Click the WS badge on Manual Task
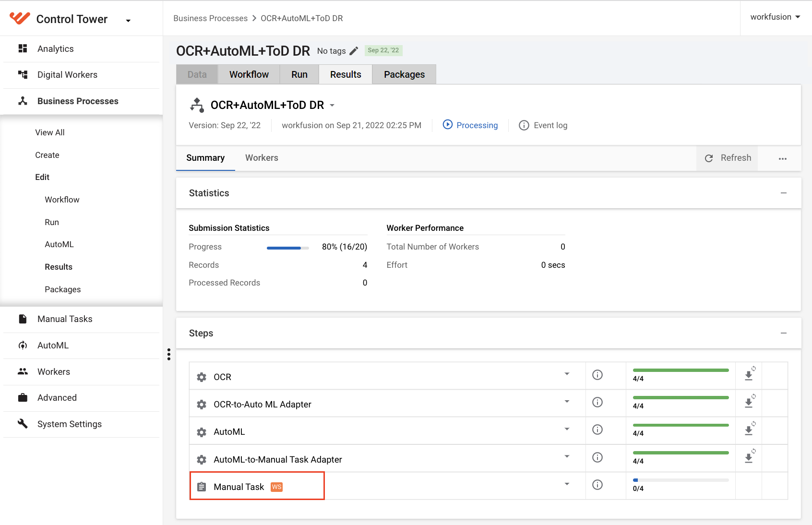The width and height of the screenshot is (812, 525). (277, 487)
